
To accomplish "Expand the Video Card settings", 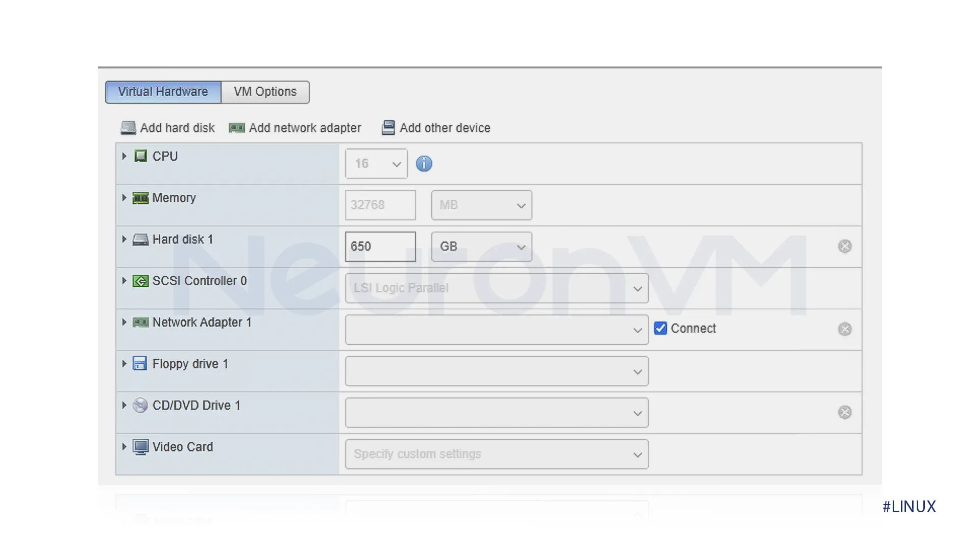I will pos(125,446).
